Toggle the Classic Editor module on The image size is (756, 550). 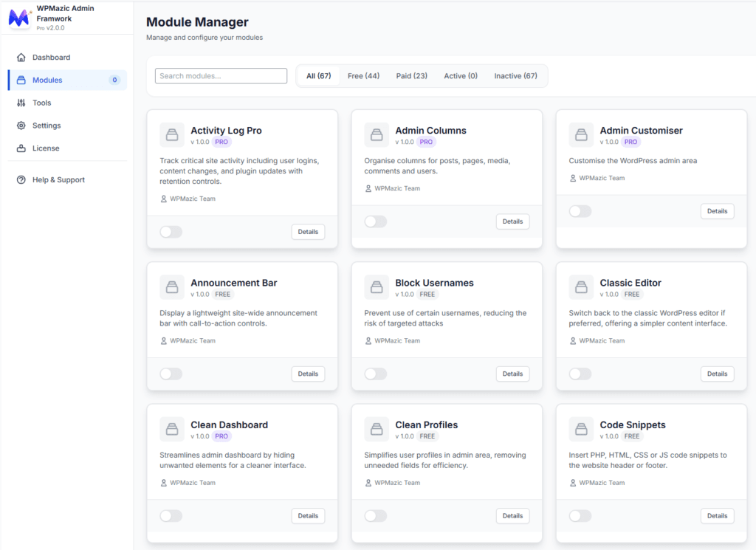580,374
